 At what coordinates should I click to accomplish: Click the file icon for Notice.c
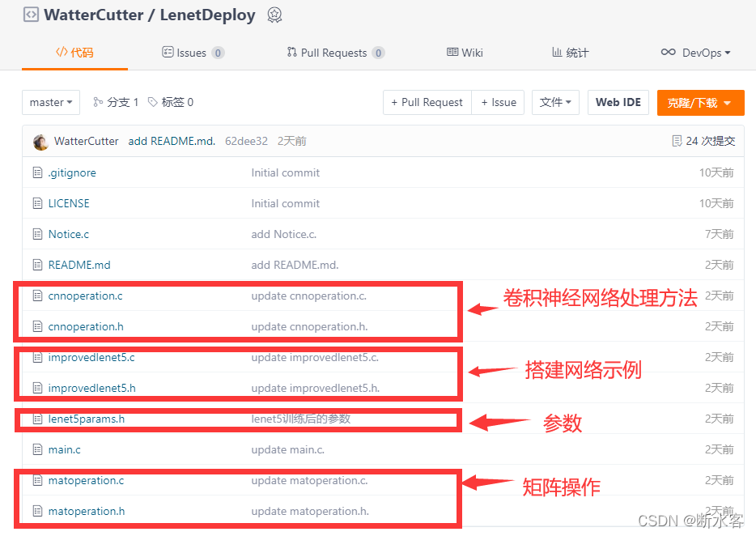37,235
